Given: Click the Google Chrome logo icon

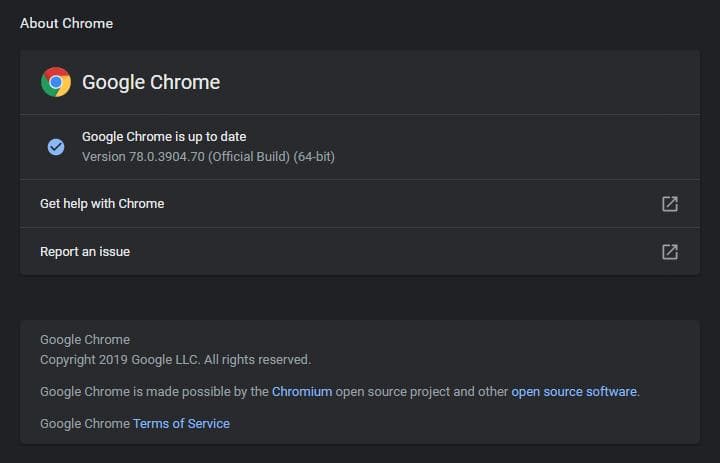Looking at the screenshot, I should click(56, 82).
